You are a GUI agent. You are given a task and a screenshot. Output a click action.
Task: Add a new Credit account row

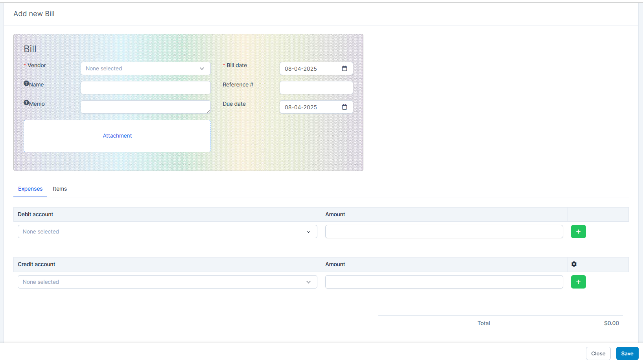578,282
